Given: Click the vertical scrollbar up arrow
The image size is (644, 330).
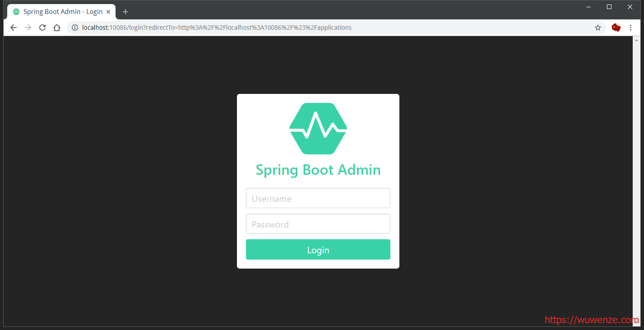Looking at the screenshot, I should coord(637,39).
